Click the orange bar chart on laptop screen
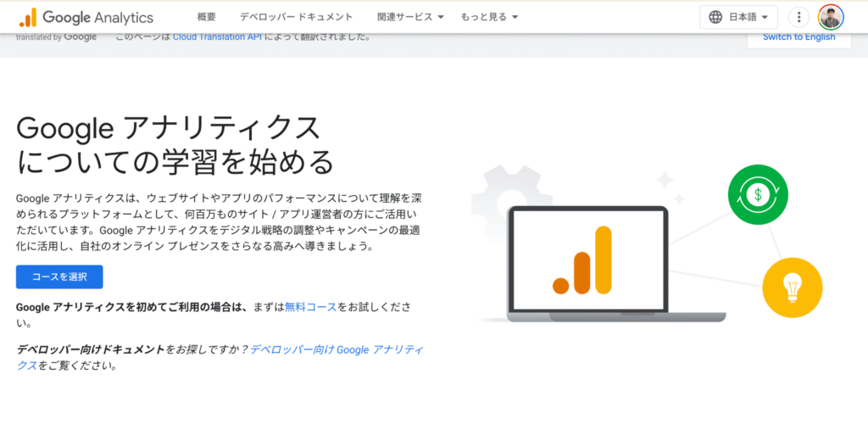The width and height of the screenshot is (868, 441). pyautogui.click(x=583, y=261)
